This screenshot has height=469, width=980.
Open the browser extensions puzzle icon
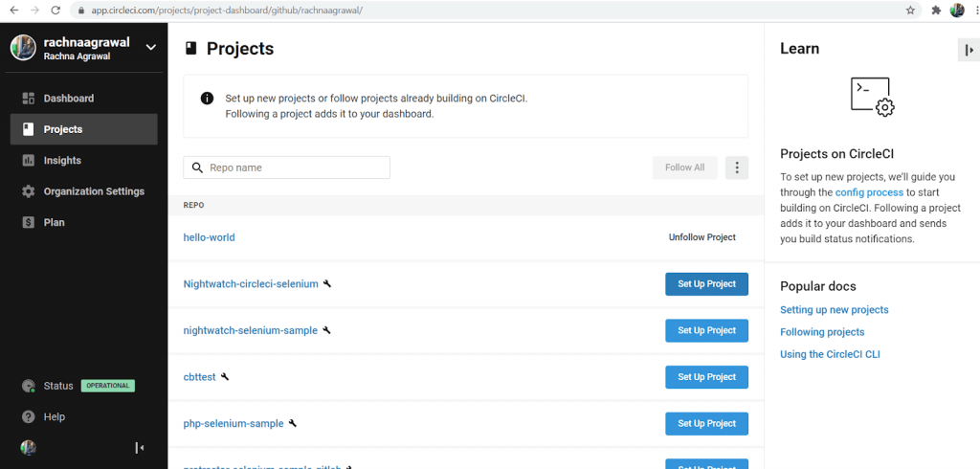936,11
